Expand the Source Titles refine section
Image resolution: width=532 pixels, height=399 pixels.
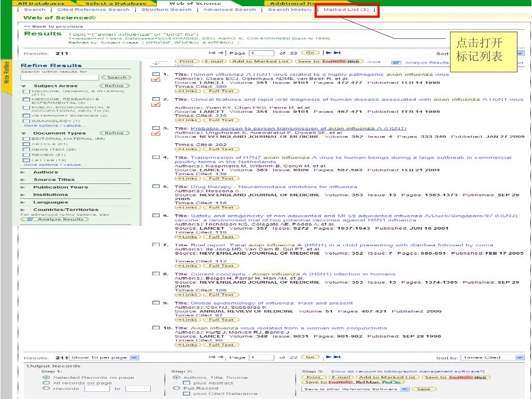click(23, 180)
